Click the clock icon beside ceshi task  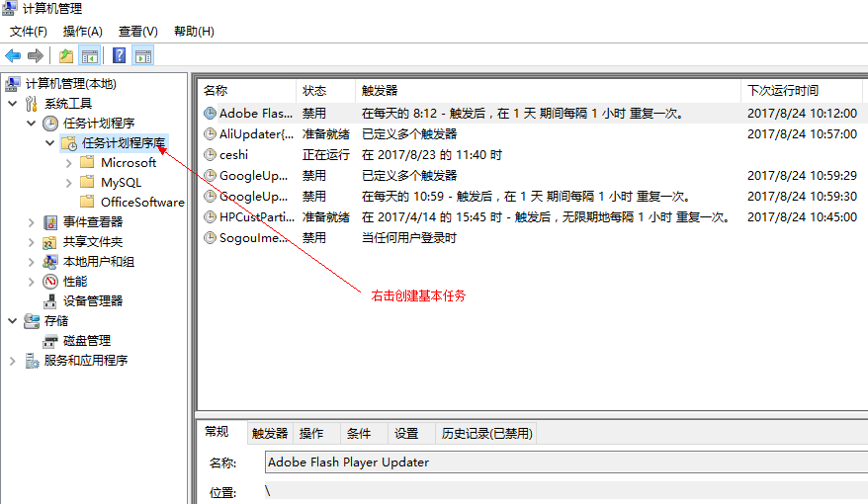pos(210,155)
